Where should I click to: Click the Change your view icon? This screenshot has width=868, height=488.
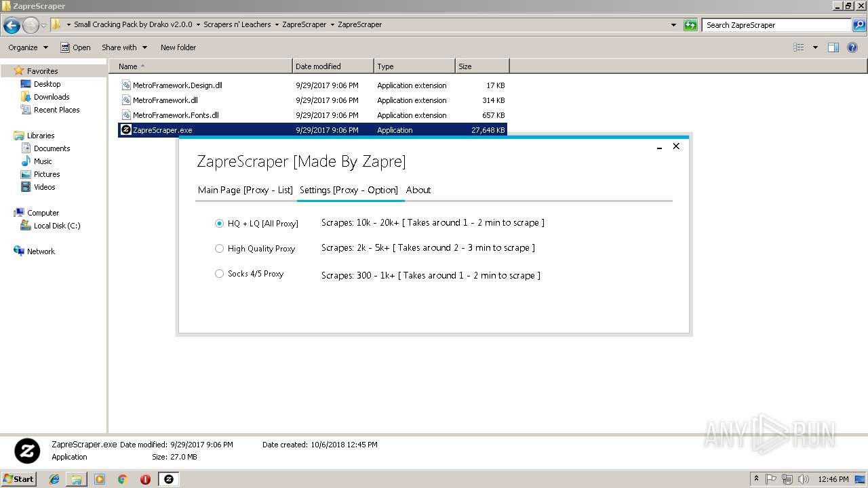click(799, 47)
